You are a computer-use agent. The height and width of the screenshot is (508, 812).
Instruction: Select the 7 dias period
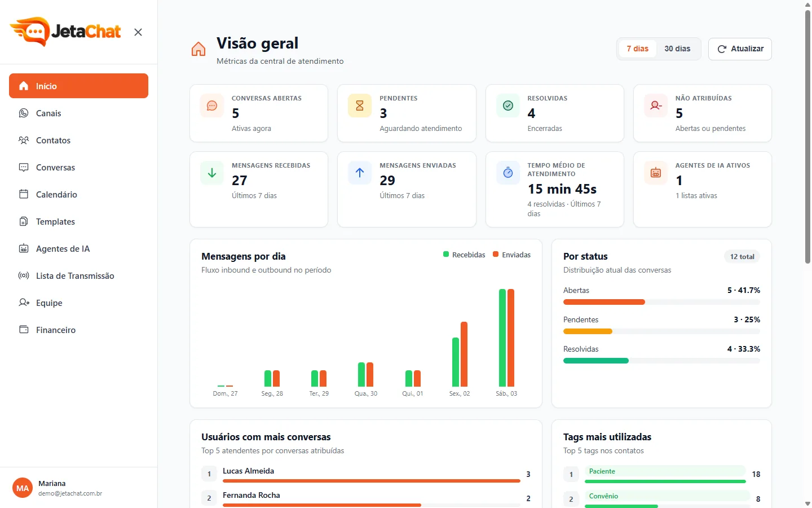click(x=638, y=49)
